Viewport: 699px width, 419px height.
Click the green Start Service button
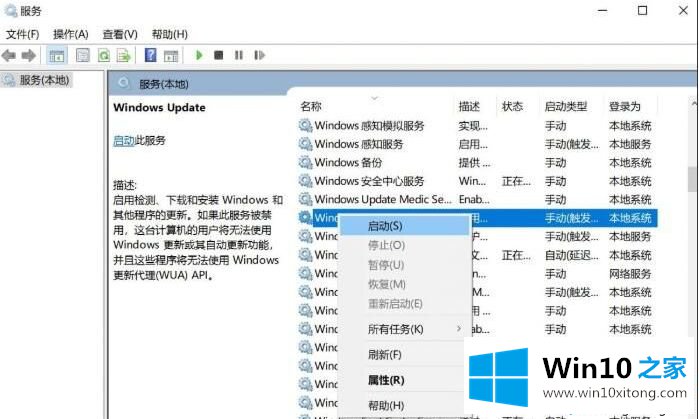coord(199,55)
